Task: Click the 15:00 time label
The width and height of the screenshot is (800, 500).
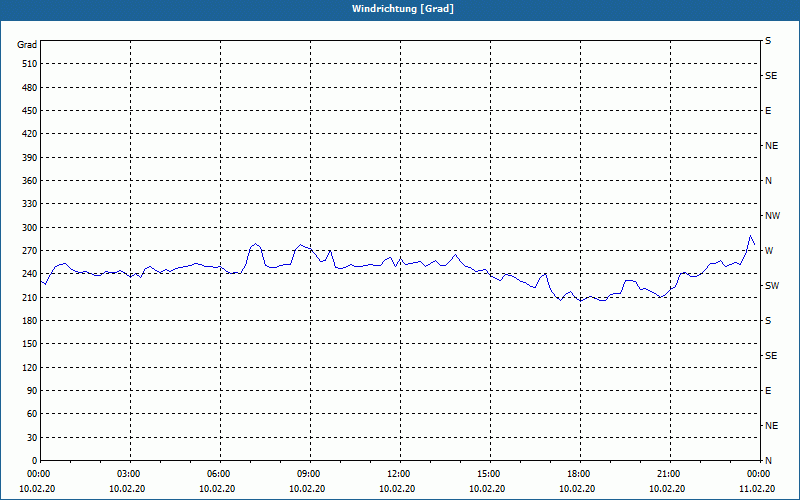Action: pyautogui.click(x=488, y=474)
